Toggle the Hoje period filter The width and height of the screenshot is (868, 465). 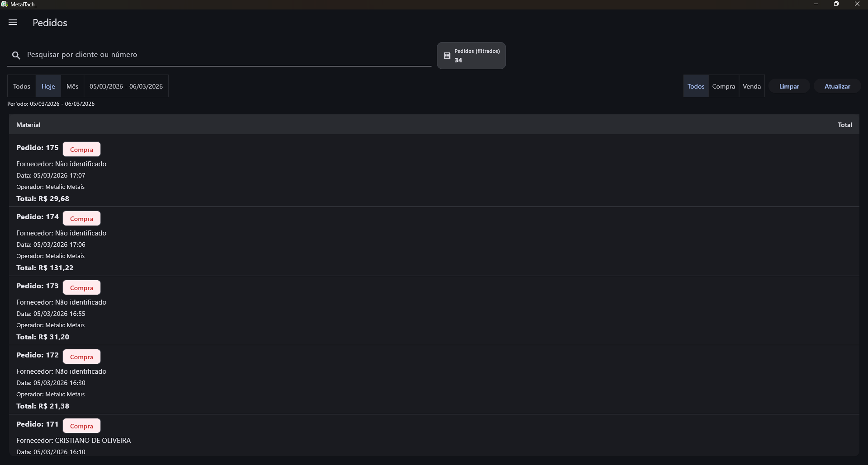point(48,86)
